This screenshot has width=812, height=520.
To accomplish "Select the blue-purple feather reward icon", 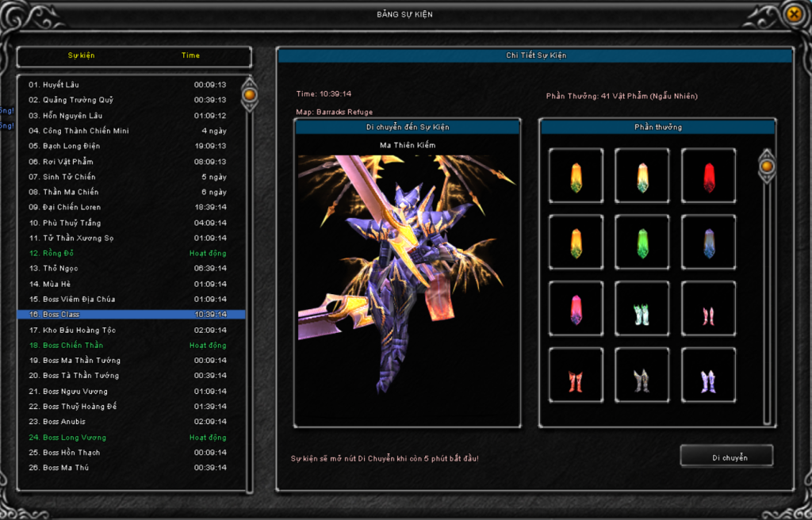I will 708,243.
